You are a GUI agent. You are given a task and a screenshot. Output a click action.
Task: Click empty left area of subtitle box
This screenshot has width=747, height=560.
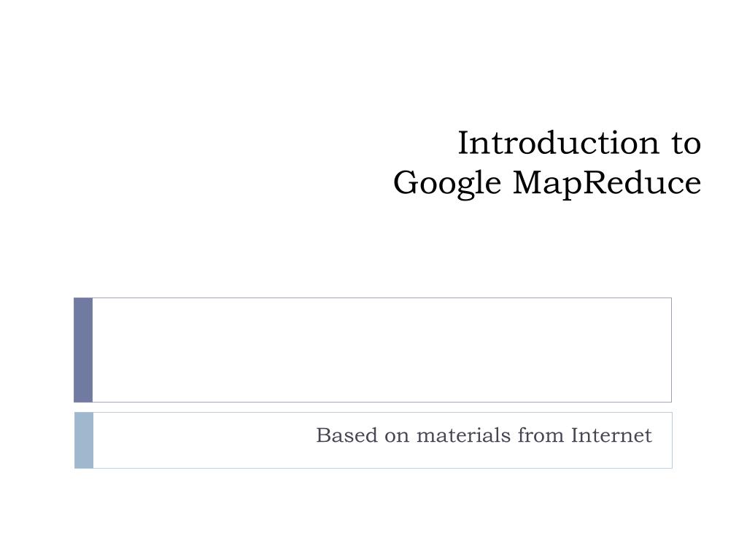[x=200, y=440]
